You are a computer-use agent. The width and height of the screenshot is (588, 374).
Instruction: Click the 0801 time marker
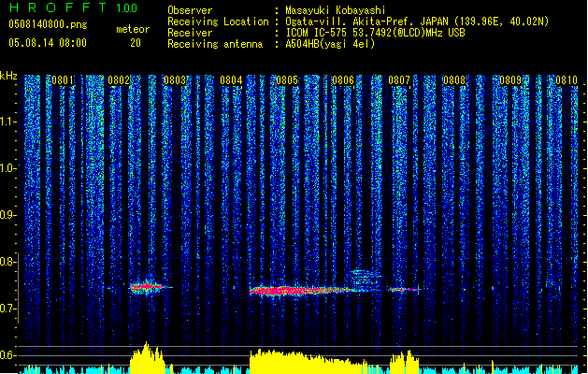pos(63,80)
